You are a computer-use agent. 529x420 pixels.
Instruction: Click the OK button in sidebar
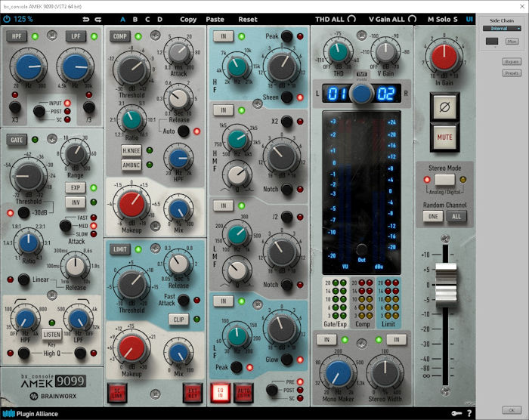pyautogui.click(x=512, y=410)
